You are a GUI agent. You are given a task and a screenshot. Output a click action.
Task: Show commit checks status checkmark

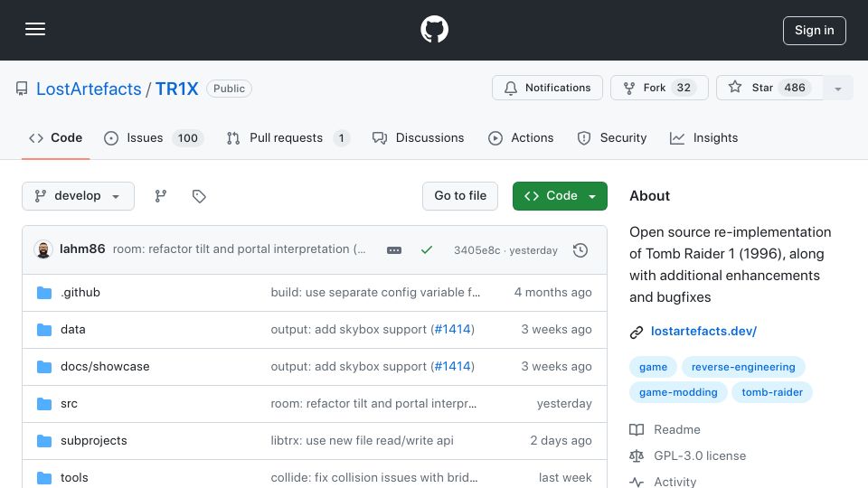(x=426, y=250)
